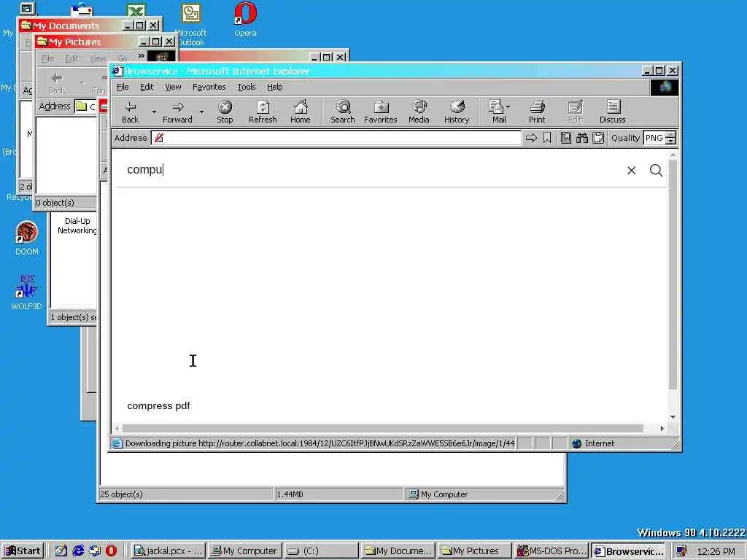This screenshot has height=560, width=747.
Task: Click the system tray clock
Action: [x=716, y=551]
